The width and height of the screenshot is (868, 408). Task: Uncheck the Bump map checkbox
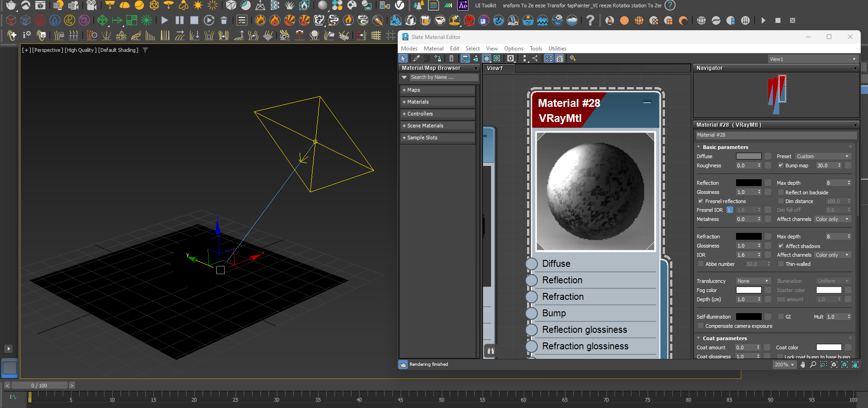point(781,165)
